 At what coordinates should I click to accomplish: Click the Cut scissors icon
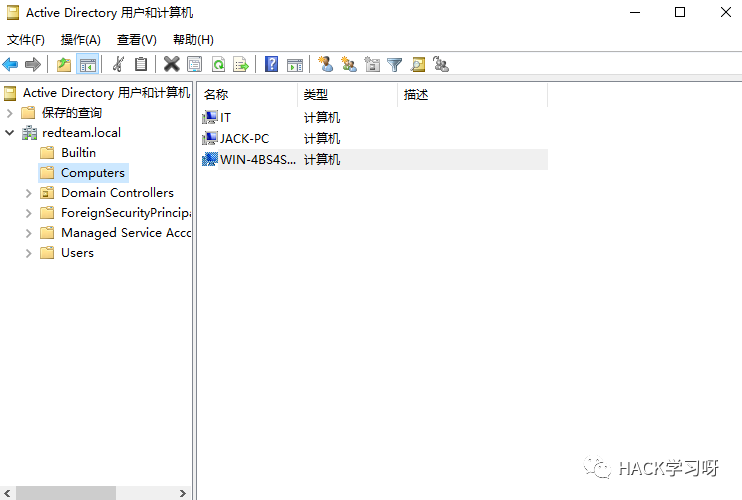tap(118, 64)
